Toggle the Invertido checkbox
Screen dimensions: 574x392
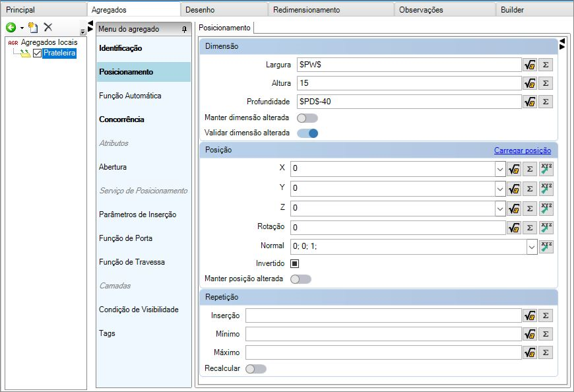point(295,263)
